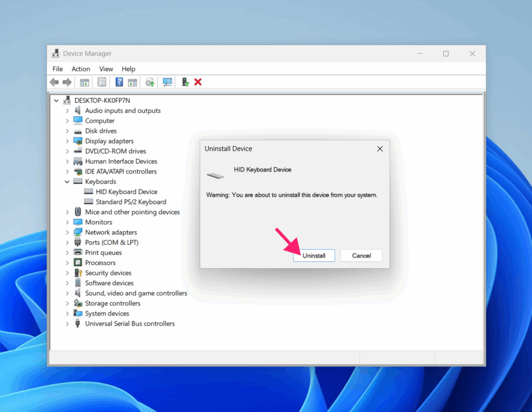Click the IDE ATA/ATAPI controllers icon
Screen dimensions: 532x412
coord(78,171)
